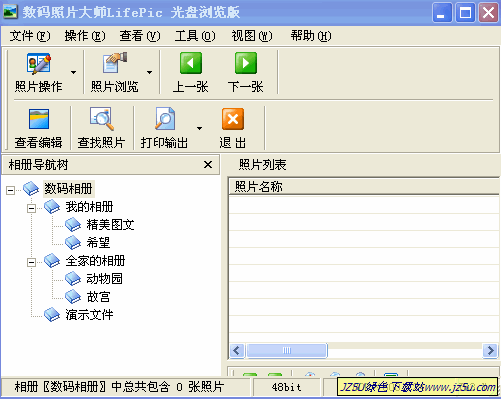The image size is (501, 399).
Task: Select the 演示文件 album label
Action: click(x=89, y=315)
